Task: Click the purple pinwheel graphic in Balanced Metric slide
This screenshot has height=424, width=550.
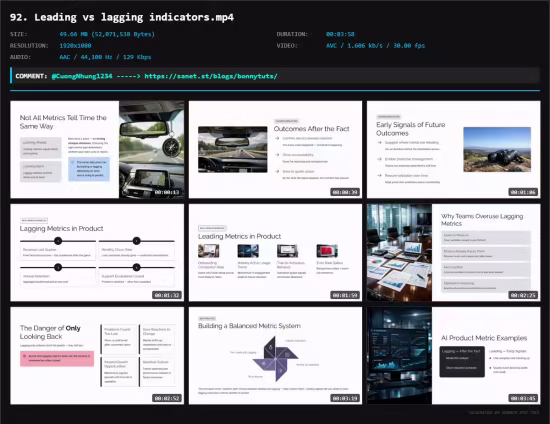Action: [x=276, y=358]
